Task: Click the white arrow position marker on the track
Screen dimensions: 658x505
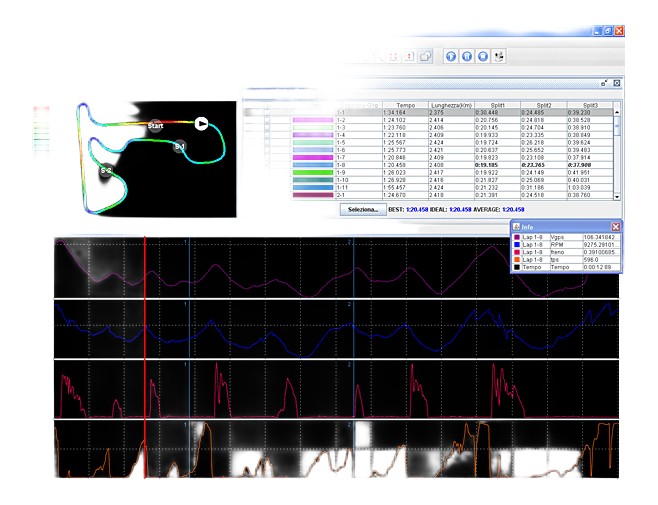Action: tap(201, 123)
